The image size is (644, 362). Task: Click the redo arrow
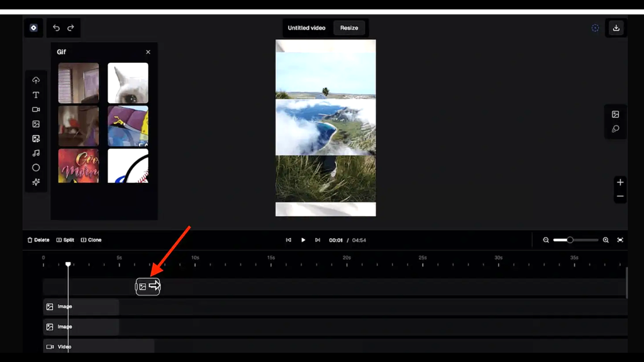[70, 28]
